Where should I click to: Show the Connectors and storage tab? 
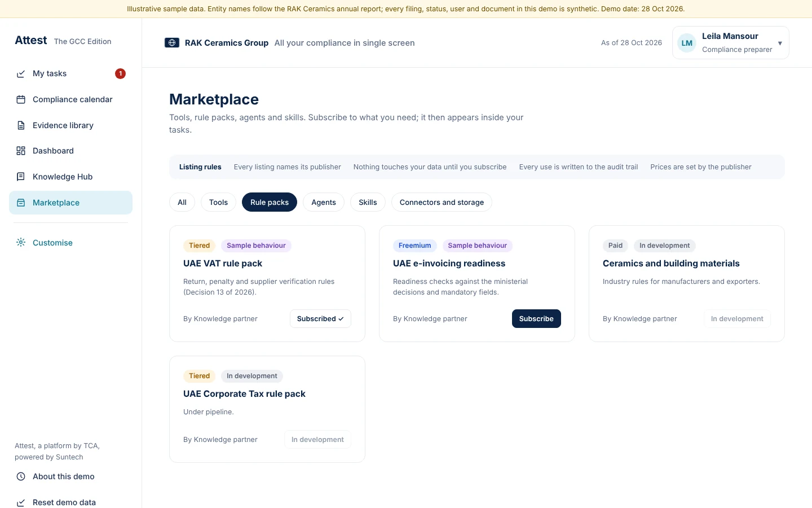pyautogui.click(x=442, y=202)
